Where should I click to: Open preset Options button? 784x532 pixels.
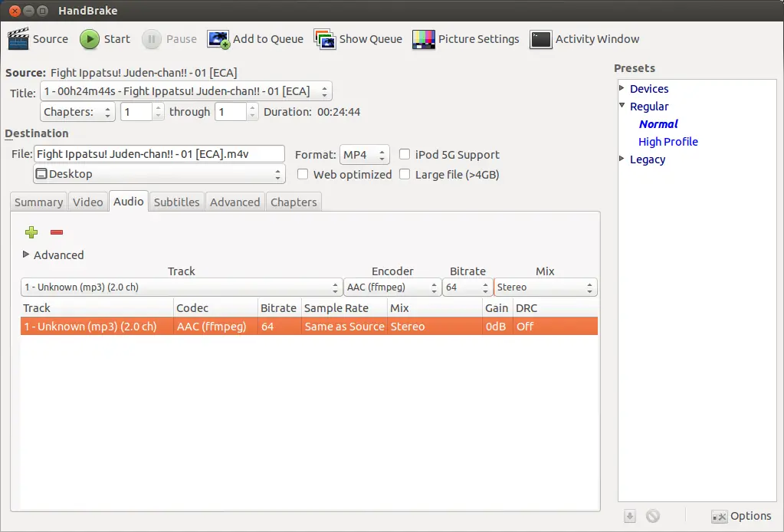point(742,516)
